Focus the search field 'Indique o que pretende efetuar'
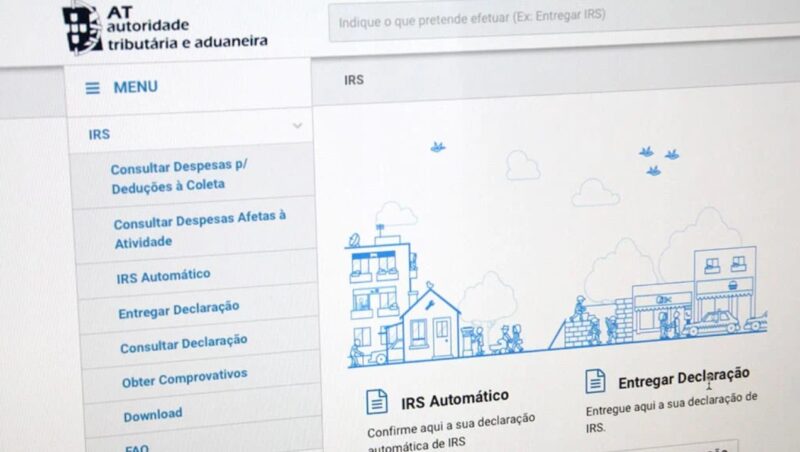The image size is (800, 452). [564, 21]
